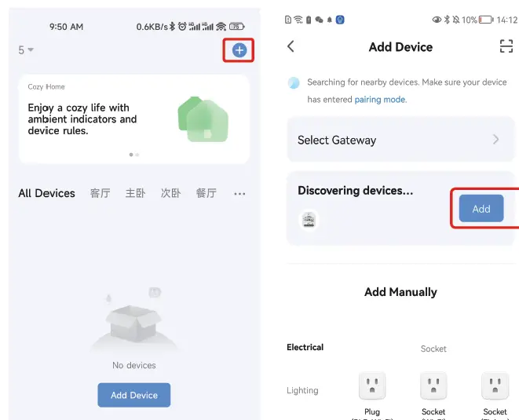Tap the green Cozy Home house icon
This screenshot has height=420, width=519.
[x=203, y=119]
